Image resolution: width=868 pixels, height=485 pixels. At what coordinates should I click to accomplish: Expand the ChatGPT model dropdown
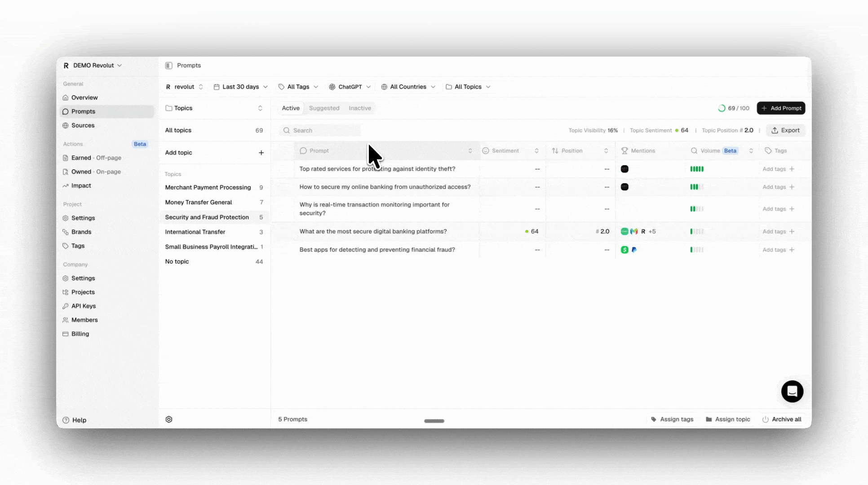click(x=350, y=87)
